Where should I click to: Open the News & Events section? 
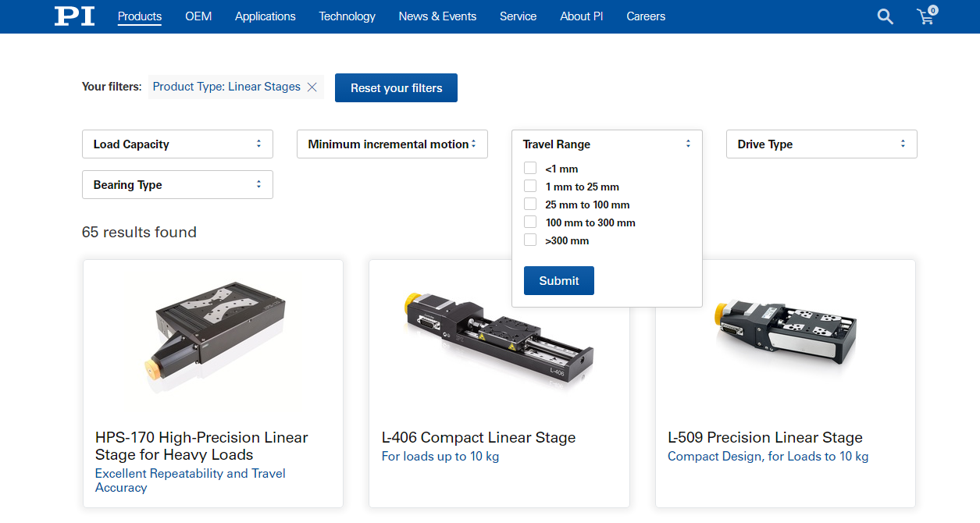[x=437, y=16]
